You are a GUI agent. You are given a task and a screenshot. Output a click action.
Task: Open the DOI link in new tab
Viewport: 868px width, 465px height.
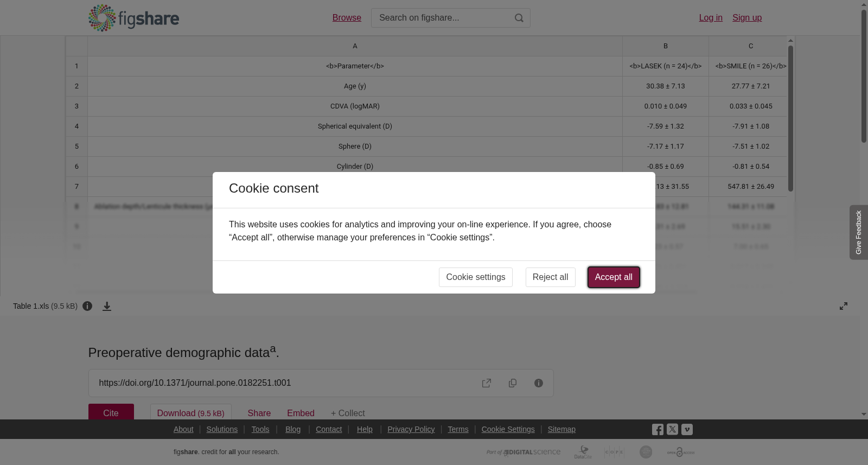[487, 383]
